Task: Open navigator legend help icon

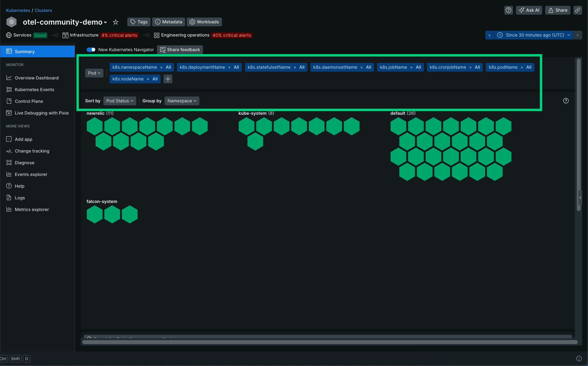Action: [x=566, y=101]
